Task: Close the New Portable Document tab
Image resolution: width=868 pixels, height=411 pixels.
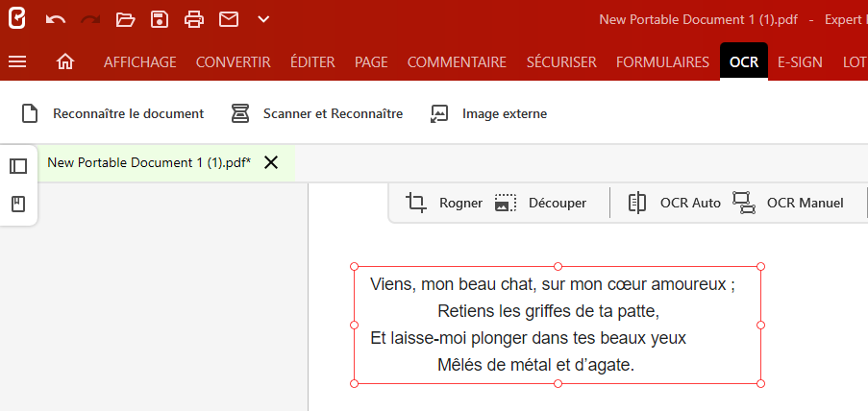Action: click(x=271, y=162)
